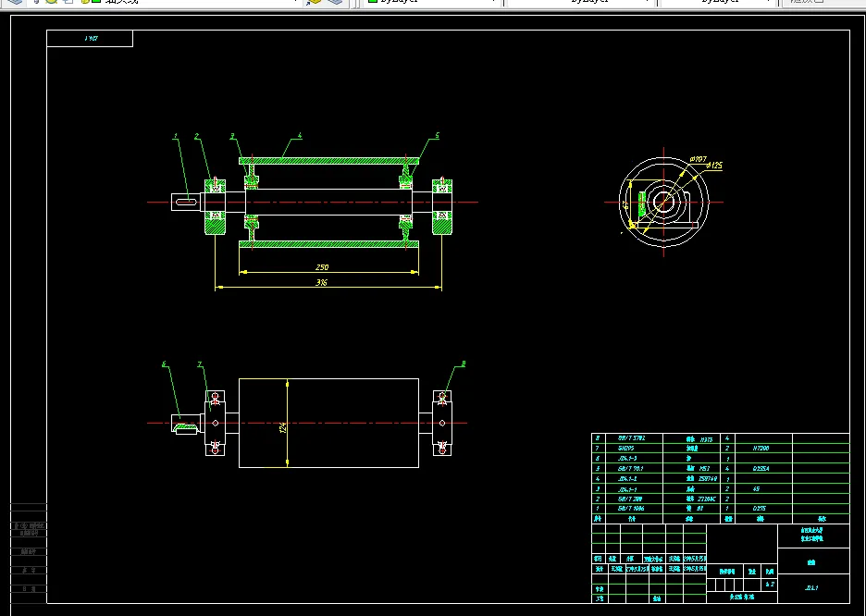Select balloon number 2 above the left bearing
866x616 pixels.
197,136
